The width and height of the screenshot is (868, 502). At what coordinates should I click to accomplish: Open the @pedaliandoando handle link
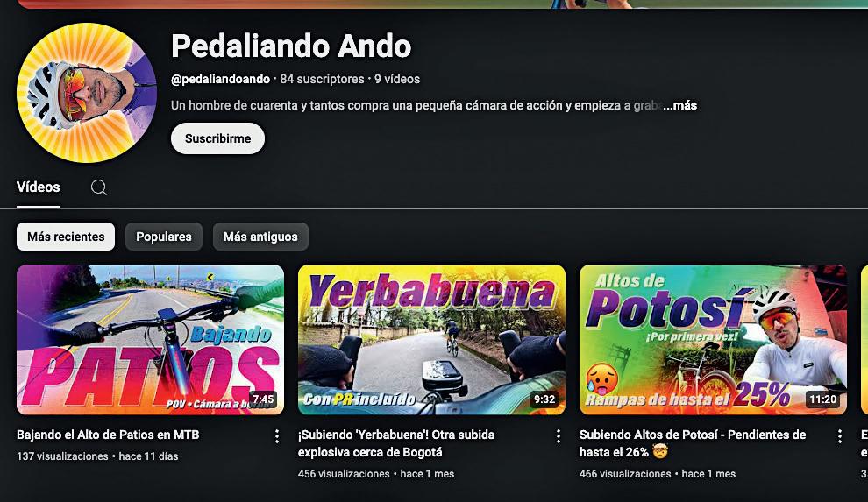click(x=220, y=79)
